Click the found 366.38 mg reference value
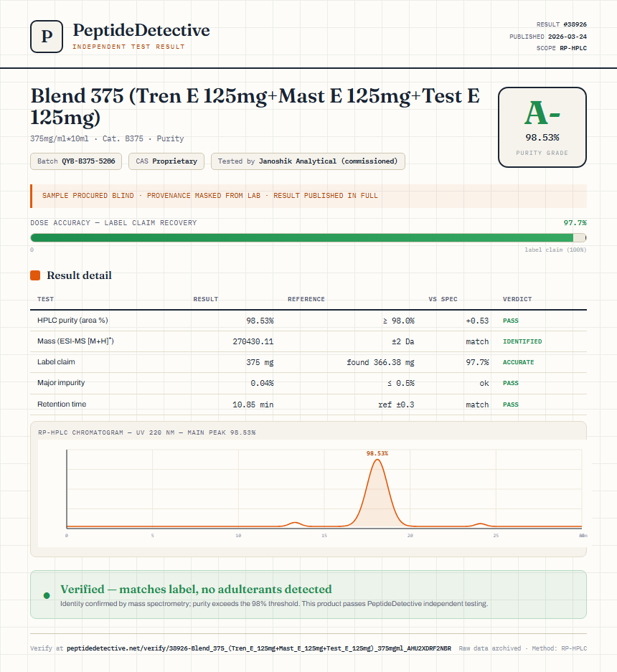617x672 pixels. click(380, 362)
